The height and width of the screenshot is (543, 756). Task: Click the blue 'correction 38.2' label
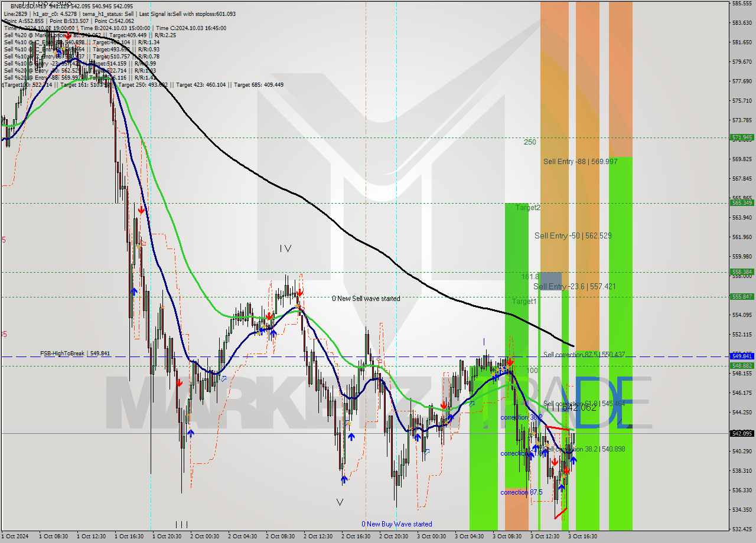pyautogui.click(x=521, y=417)
